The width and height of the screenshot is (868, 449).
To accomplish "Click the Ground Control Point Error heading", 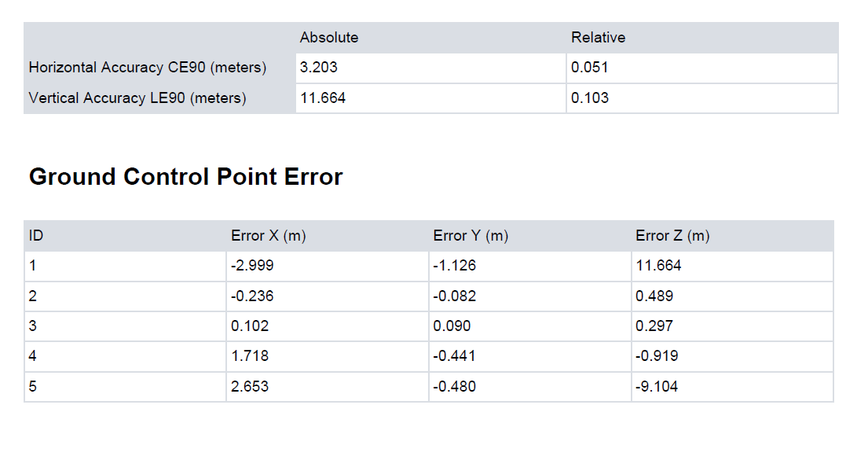I will [x=185, y=177].
